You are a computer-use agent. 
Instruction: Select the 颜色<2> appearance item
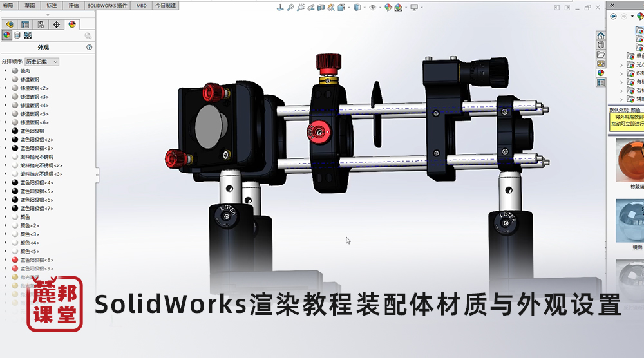(30, 225)
